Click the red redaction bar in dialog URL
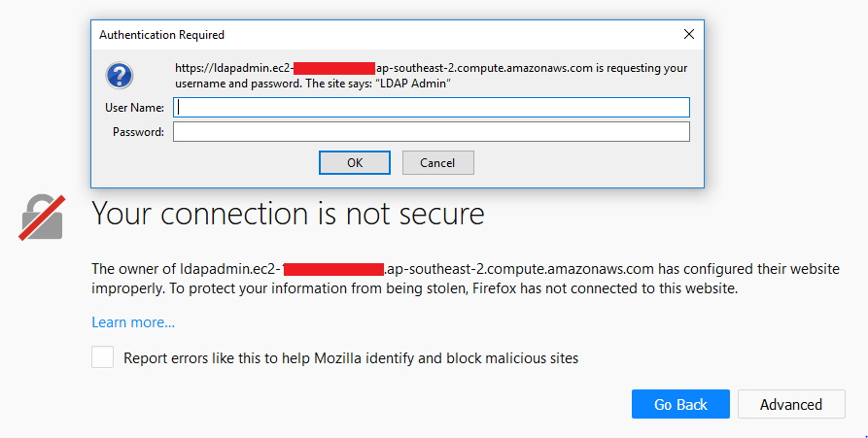This screenshot has height=438, width=868. [333, 69]
